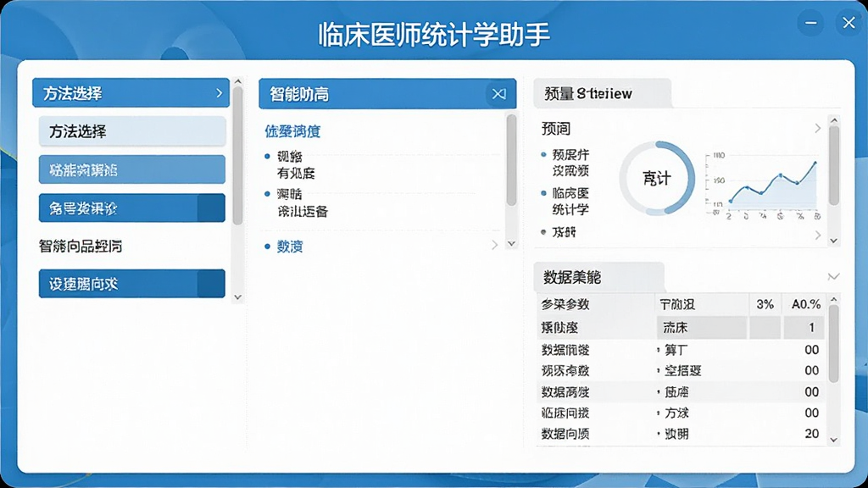Click the 智能助 panel header
The image size is (868, 488).
[x=387, y=94]
